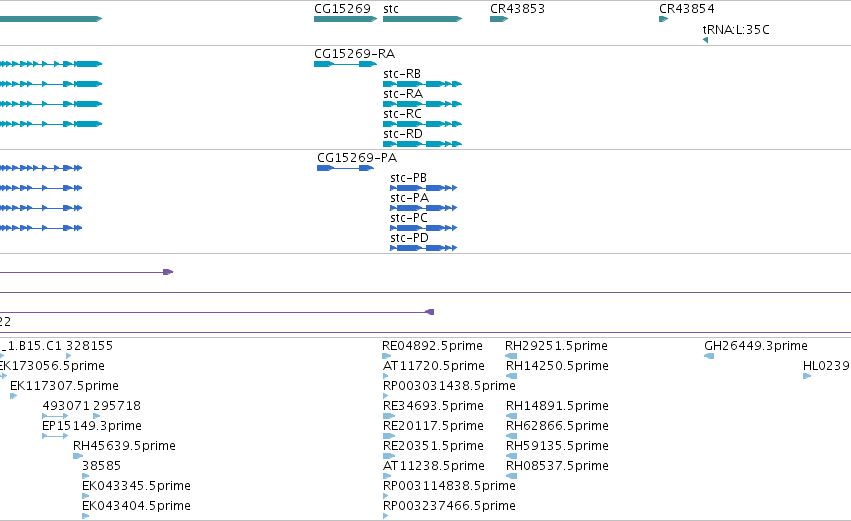The height and width of the screenshot is (521, 851).
Task: Select EST RP003031438.5prime
Action: click(385, 396)
